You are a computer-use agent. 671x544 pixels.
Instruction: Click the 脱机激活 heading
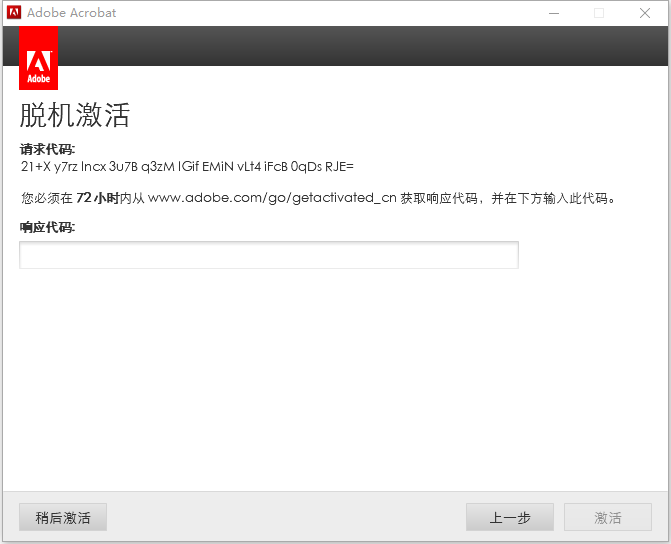point(74,115)
